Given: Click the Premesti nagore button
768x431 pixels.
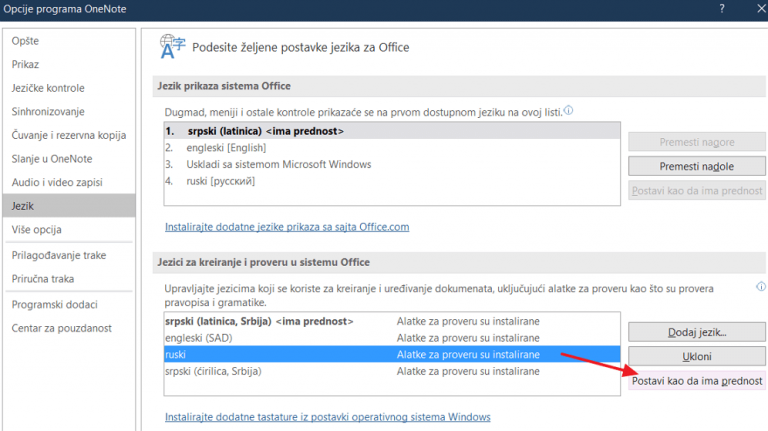Looking at the screenshot, I should tap(697, 142).
